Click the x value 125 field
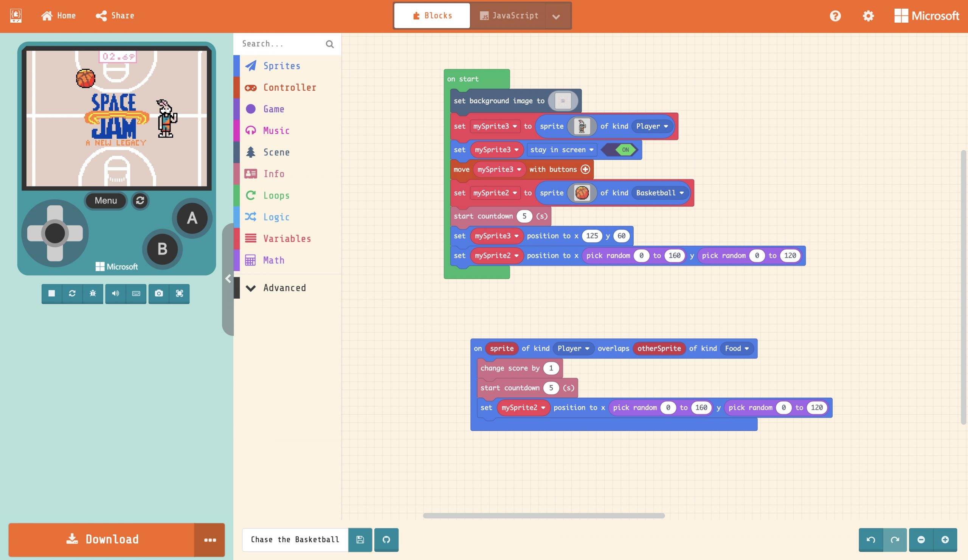The image size is (968, 560). click(x=591, y=236)
